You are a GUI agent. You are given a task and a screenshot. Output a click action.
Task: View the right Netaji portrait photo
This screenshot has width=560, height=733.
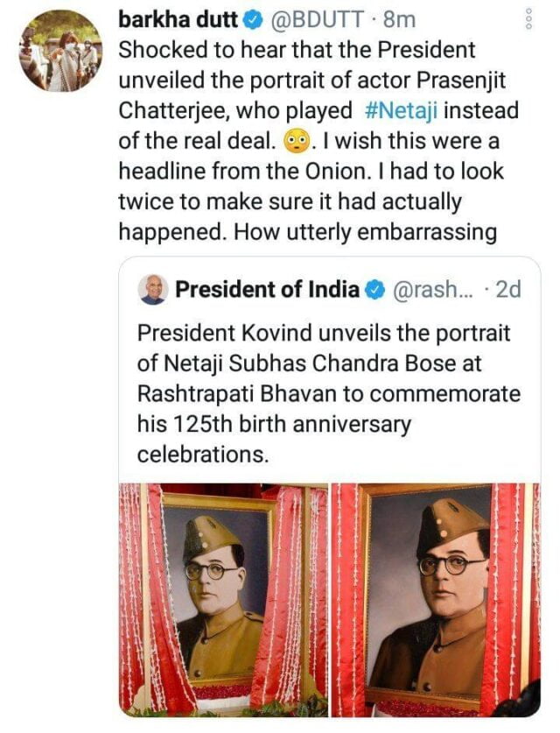point(435,600)
